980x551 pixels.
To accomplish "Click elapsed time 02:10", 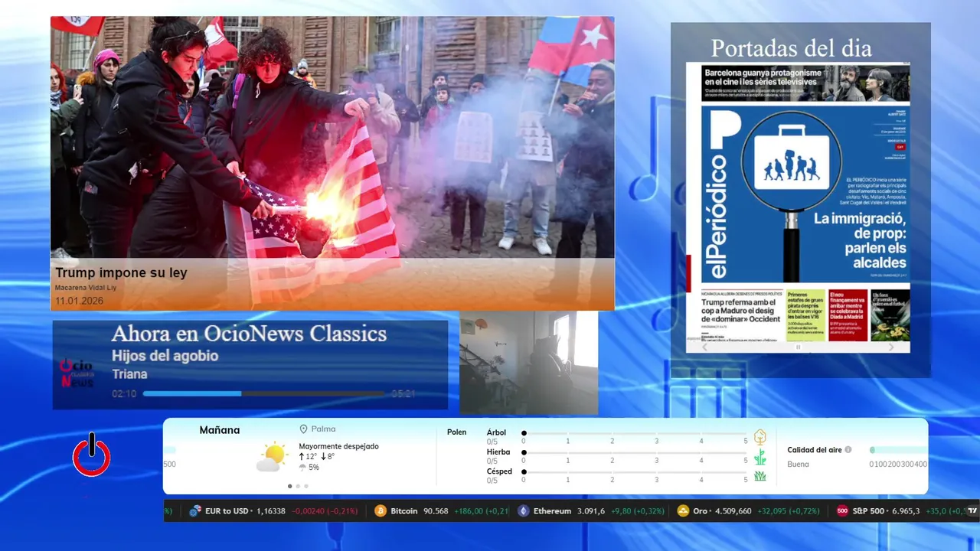I will point(124,393).
